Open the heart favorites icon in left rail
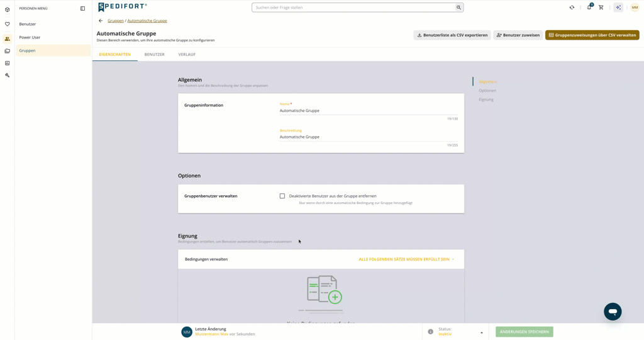Screen dimensions: 644x340 coord(7,24)
